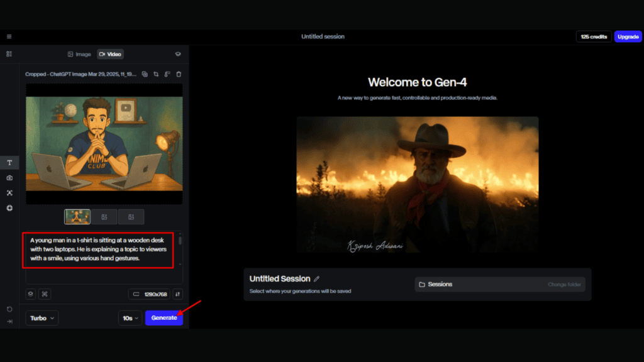Delete the uploaded image with trash icon
The image size is (644, 362).
pyautogui.click(x=179, y=74)
